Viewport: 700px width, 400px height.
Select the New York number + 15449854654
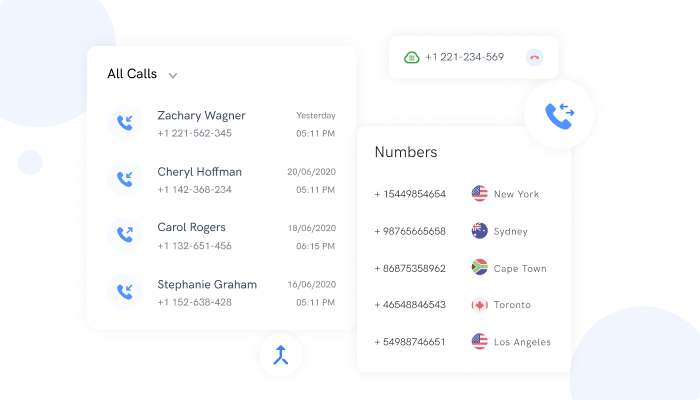pyautogui.click(x=410, y=194)
